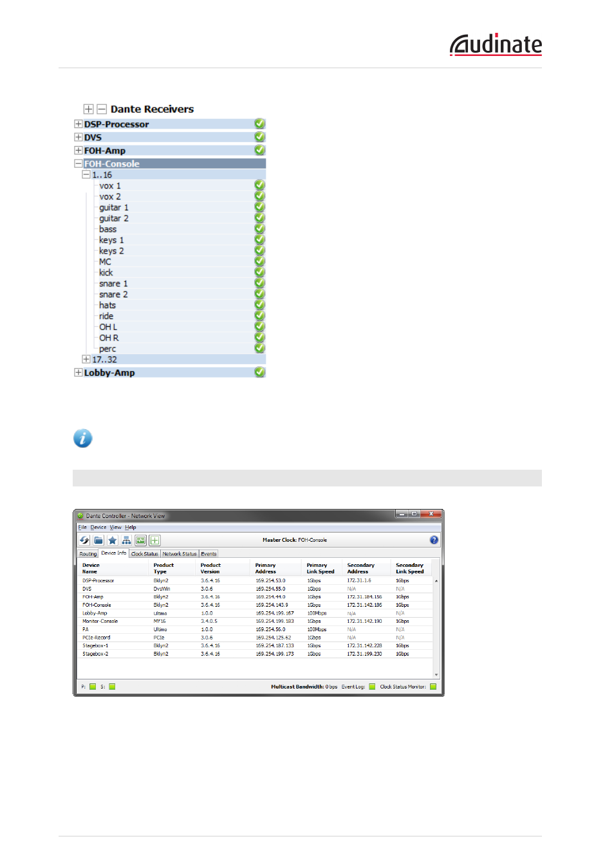Click the Clock Status Monitor indicator
The height and width of the screenshot is (868, 614).
[433, 687]
